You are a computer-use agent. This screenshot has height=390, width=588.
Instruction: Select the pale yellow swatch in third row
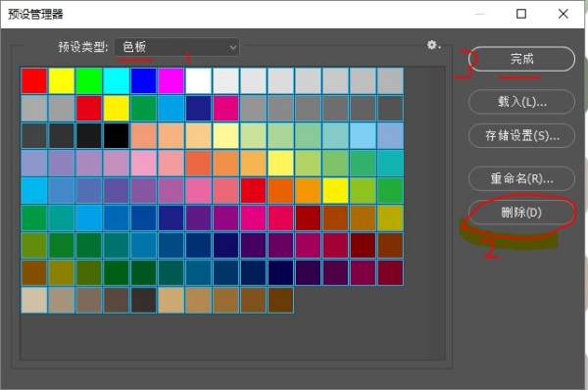pos(225,136)
